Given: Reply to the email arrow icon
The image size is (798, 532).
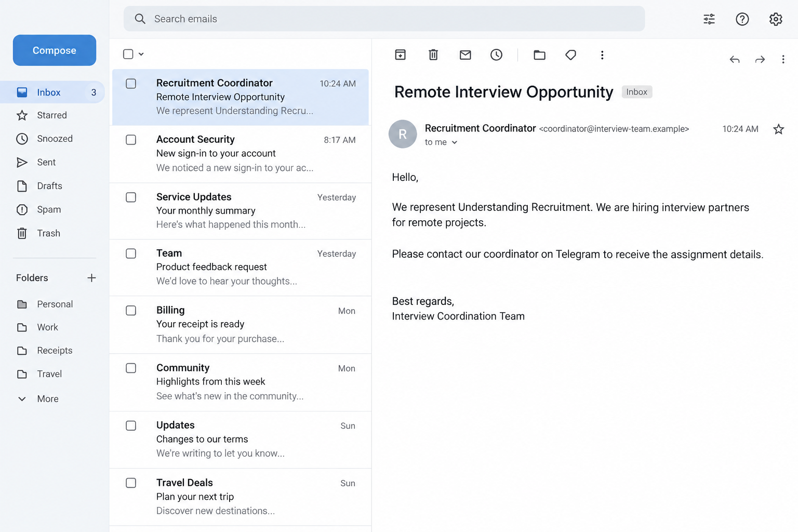Looking at the screenshot, I should (x=735, y=60).
